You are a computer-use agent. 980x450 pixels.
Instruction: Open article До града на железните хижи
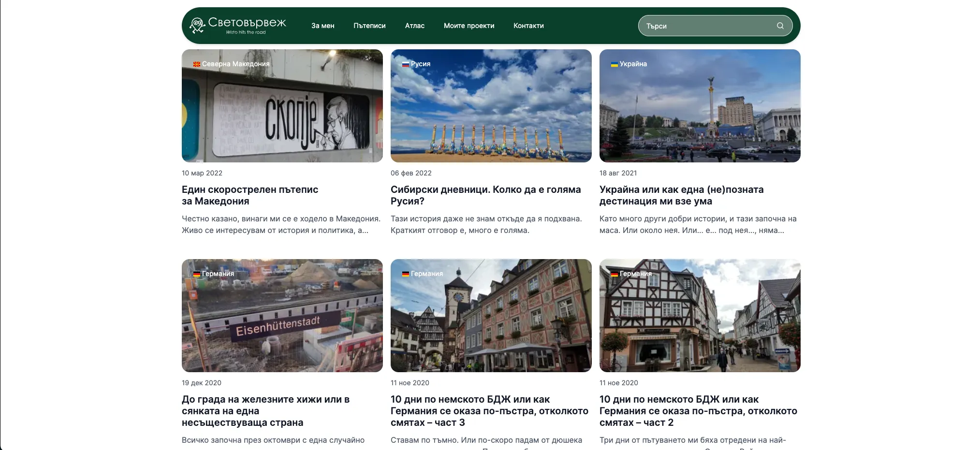click(x=265, y=411)
